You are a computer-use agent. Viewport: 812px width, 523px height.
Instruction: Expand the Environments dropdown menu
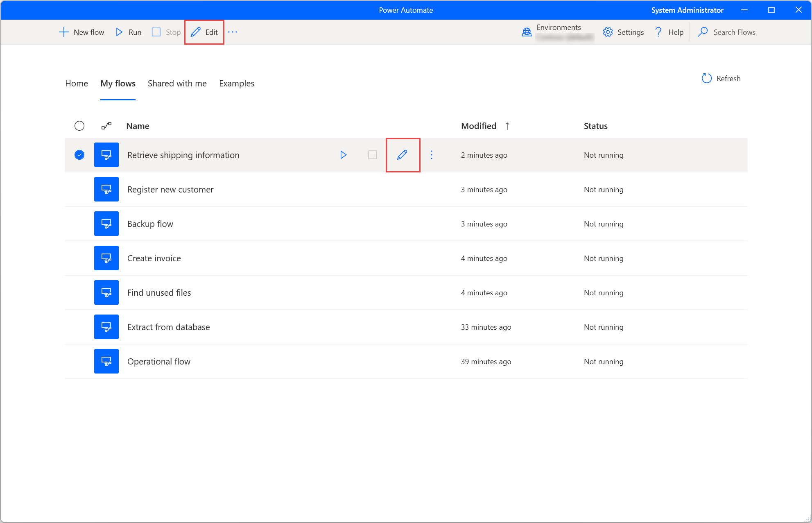556,32
